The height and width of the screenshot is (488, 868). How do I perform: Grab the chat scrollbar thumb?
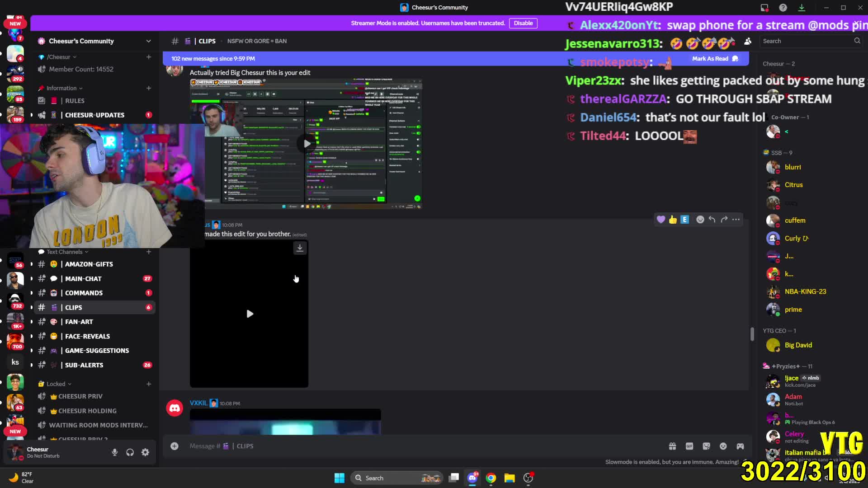[752, 334]
